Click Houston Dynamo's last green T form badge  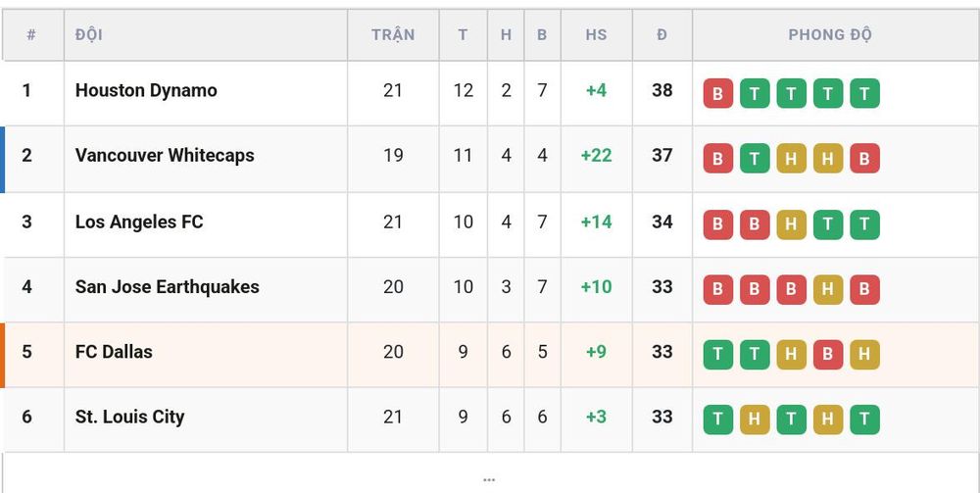(864, 94)
